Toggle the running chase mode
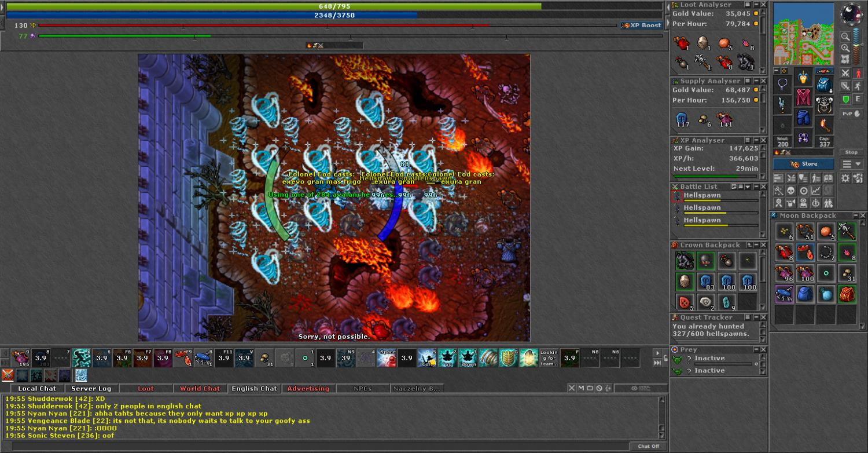The height and width of the screenshot is (453, 868). pos(858,86)
